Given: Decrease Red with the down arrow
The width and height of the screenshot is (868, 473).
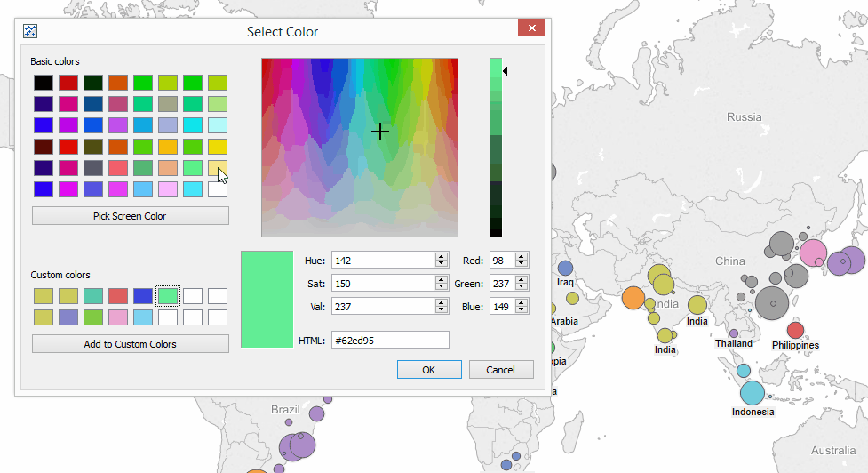Looking at the screenshot, I should [x=521, y=264].
